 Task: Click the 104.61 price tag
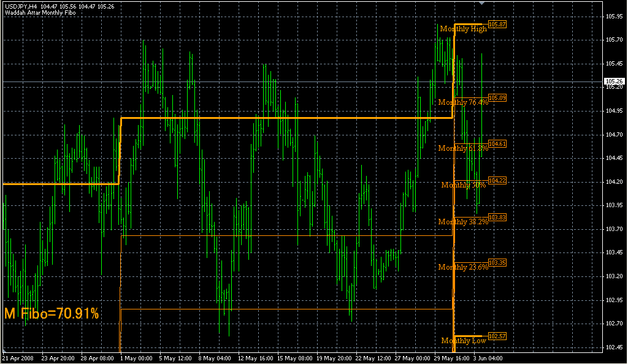coord(497,144)
